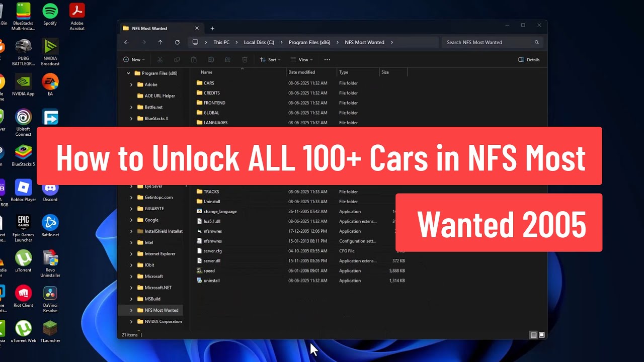
Task: Open DaVinci Resolve desktop shortcut
Action: 50,299
